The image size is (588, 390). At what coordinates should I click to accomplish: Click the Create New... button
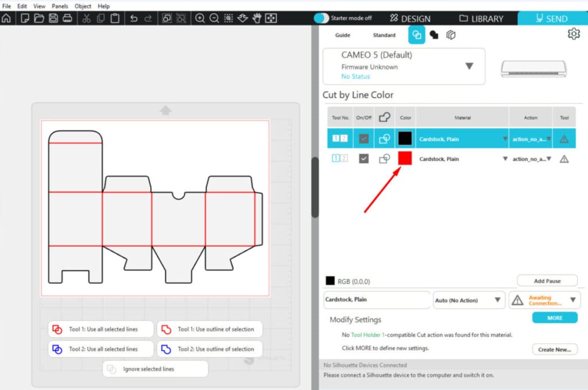tap(554, 349)
